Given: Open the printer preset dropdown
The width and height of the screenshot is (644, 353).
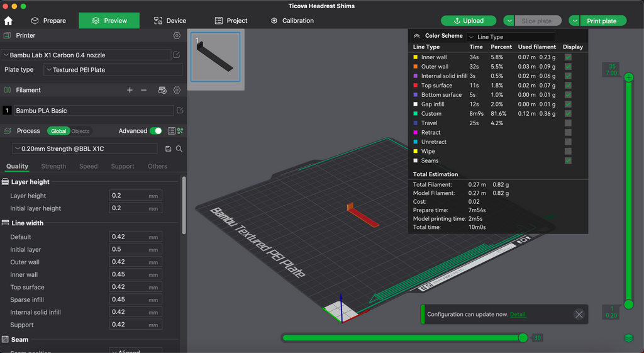Looking at the screenshot, I should click(86, 55).
